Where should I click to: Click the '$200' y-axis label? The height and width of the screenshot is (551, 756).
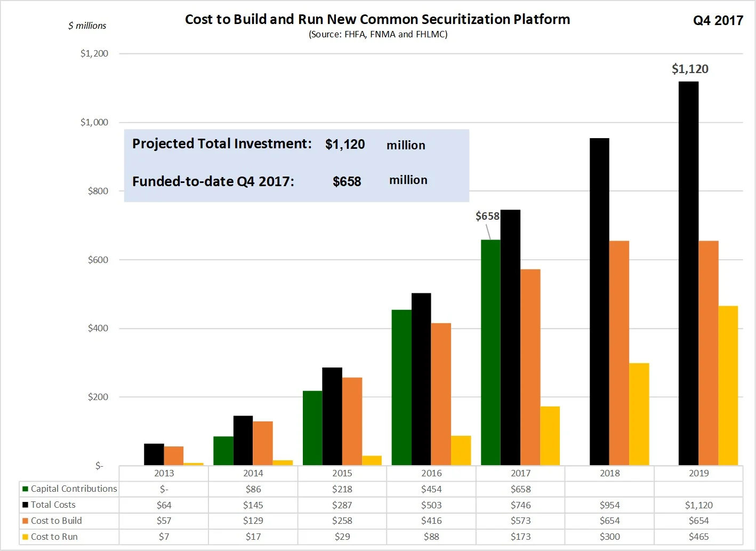[x=98, y=397]
